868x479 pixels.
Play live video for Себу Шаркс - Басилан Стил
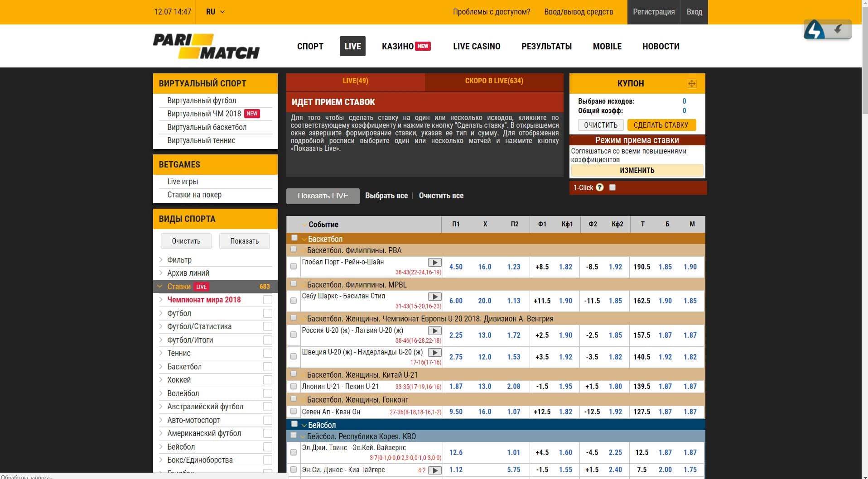tap(434, 297)
